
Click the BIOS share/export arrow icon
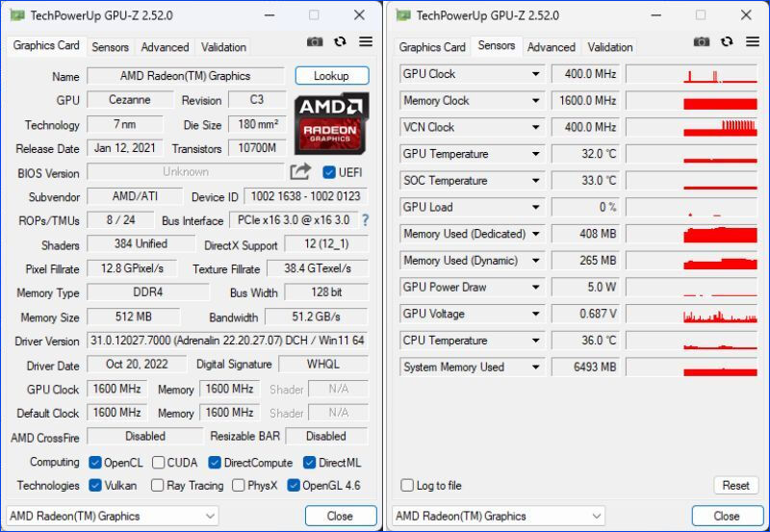click(300, 171)
